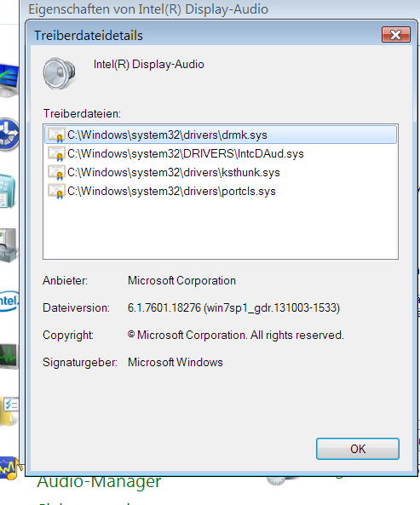Click the Copyright value text
The width and height of the screenshot is (420, 505).
(x=235, y=336)
